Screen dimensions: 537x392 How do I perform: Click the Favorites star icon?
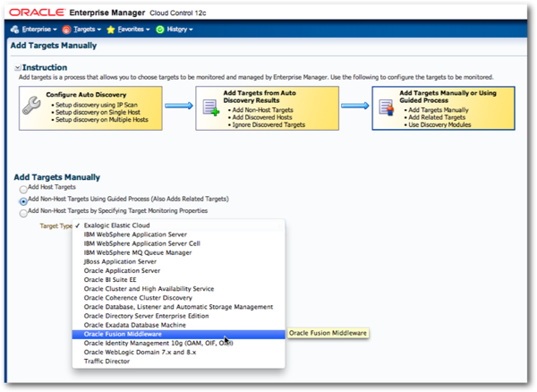pyautogui.click(x=111, y=30)
